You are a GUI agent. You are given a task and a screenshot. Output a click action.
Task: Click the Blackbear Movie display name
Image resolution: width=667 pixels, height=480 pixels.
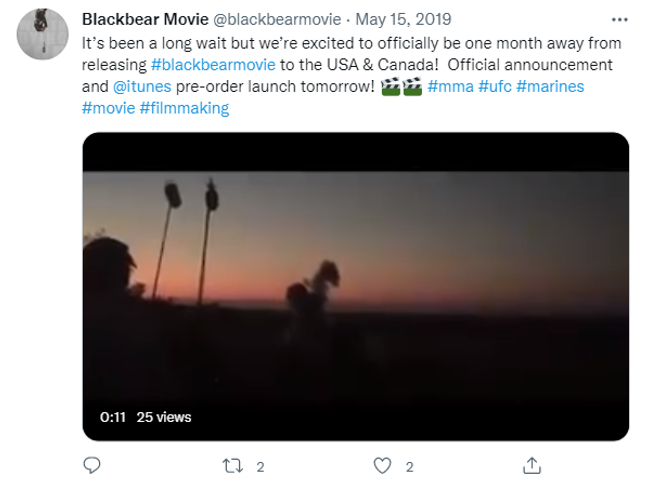pyautogui.click(x=145, y=19)
